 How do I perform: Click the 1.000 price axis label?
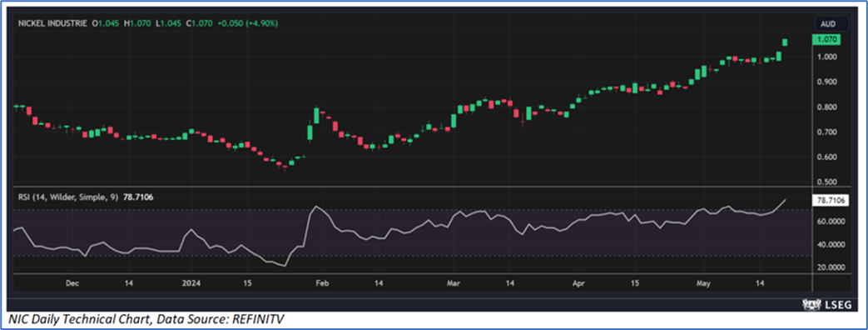(826, 57)
